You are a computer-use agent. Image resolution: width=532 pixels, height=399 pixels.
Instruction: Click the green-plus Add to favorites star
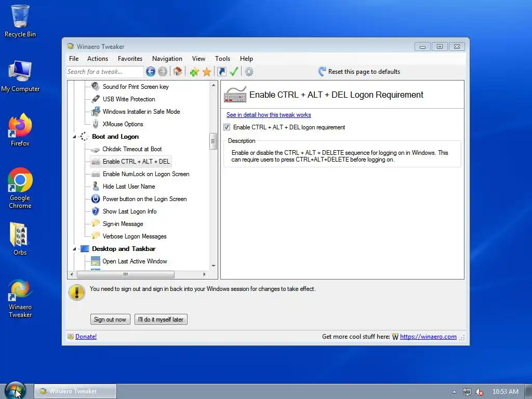pyautogui.click(x=194, y=72)
